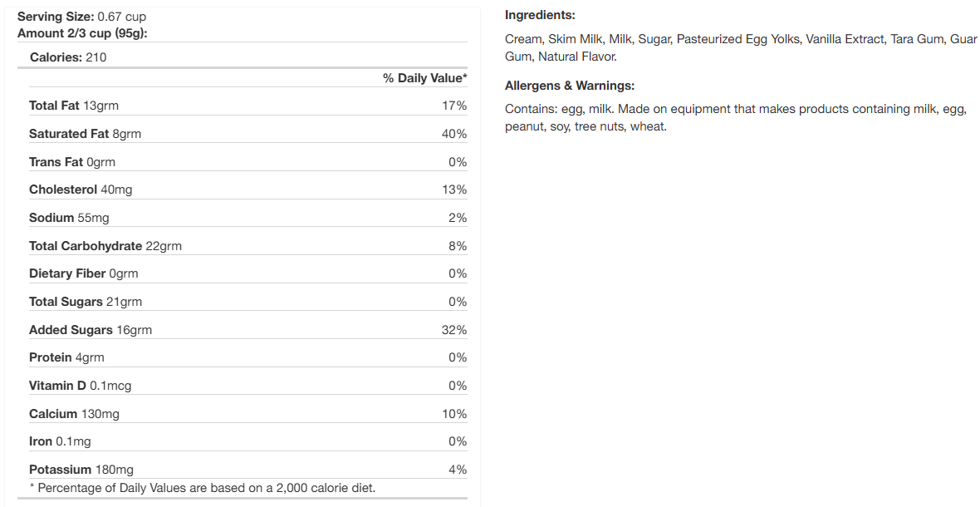The width and height of the screenshot is (980, 507).
Task: Click the Serving Size label
Action: [56, 17]
